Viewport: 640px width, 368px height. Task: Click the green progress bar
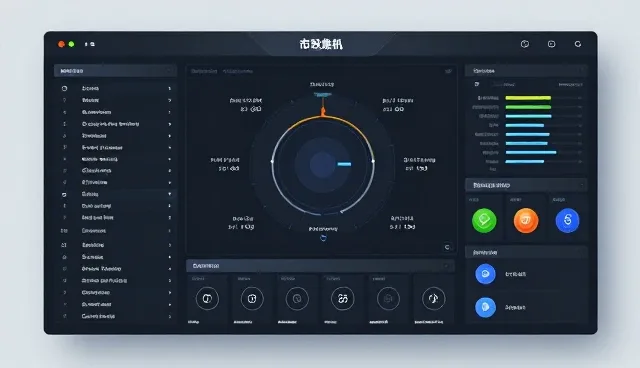[x=528, y=107]
